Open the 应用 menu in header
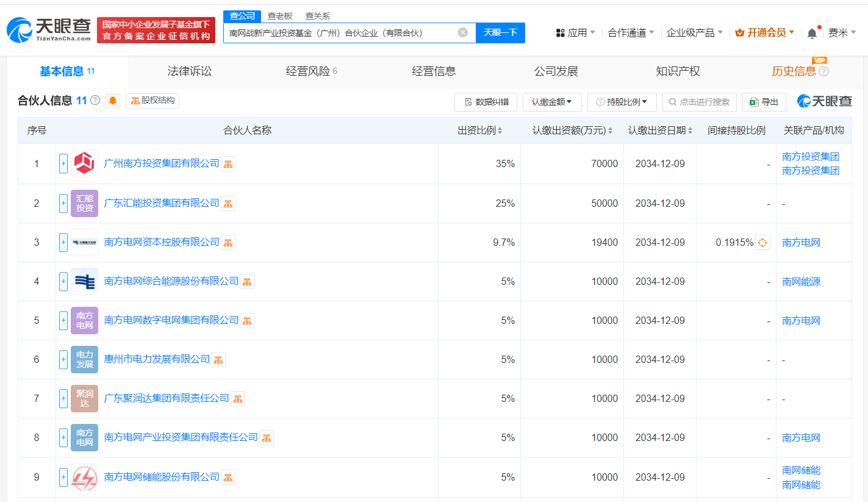Viewport: 868px width, 502px height. [x=576, y=33]
